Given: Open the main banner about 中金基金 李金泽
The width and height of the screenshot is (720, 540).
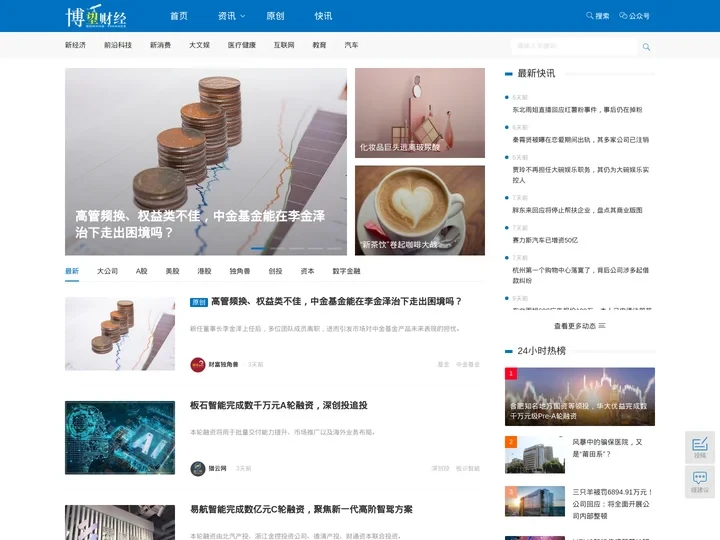Looking at the screenshot, I should tap(206, 162).
